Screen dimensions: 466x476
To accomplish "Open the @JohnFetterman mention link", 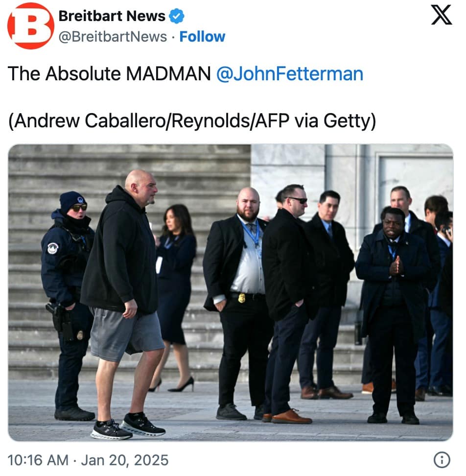I will click(289, 74).
